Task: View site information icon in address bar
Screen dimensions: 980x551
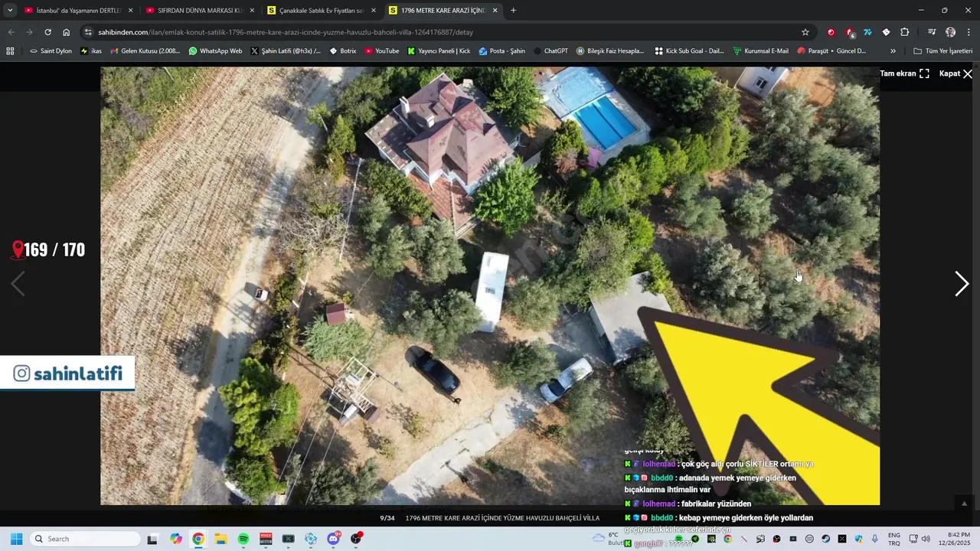Action: (x=89, y=32)
